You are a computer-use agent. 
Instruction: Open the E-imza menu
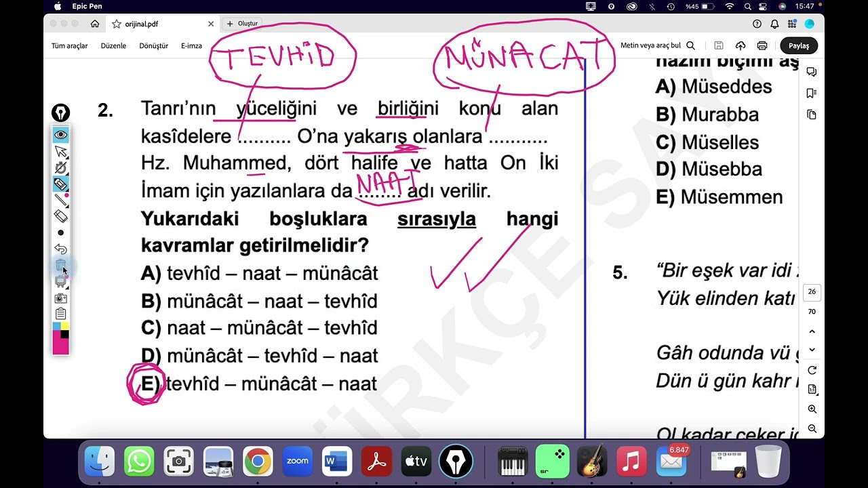pos(191,46)
